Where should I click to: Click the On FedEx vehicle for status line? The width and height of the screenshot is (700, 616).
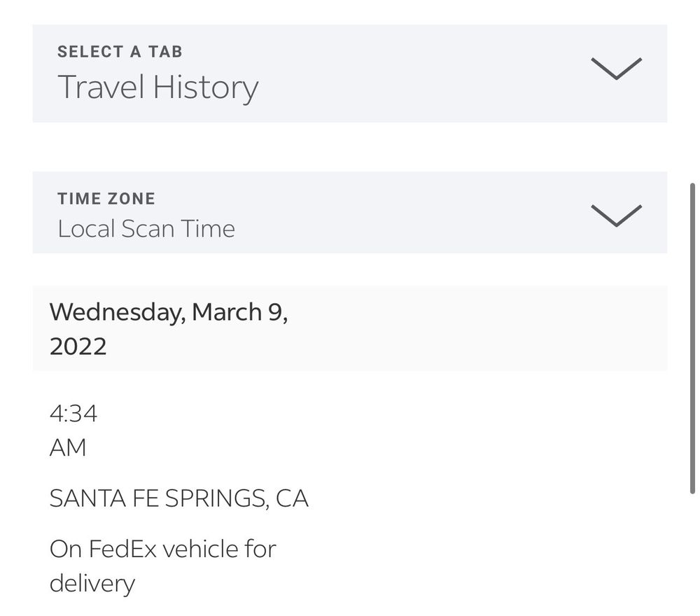(162, 549)
